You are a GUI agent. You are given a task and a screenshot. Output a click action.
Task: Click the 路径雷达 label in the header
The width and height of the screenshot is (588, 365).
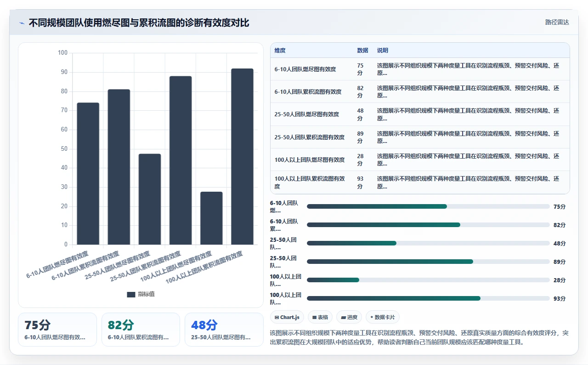pos(557,22)
